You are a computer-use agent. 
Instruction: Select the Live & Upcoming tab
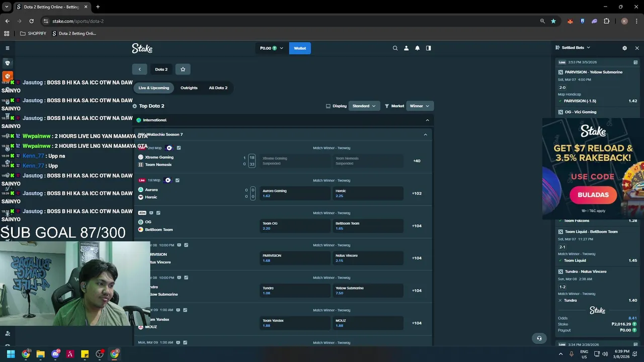[x=154, y=88]
